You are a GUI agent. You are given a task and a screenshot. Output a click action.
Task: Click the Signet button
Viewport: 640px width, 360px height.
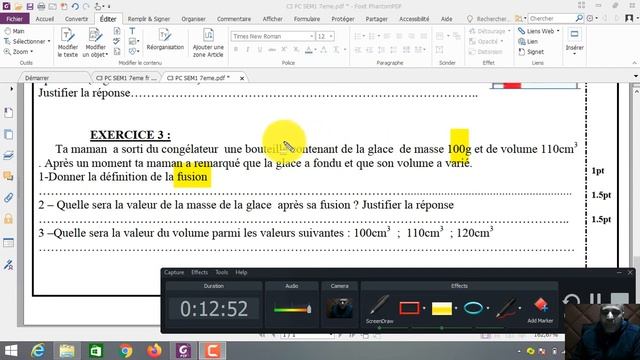tap(531, 52)
